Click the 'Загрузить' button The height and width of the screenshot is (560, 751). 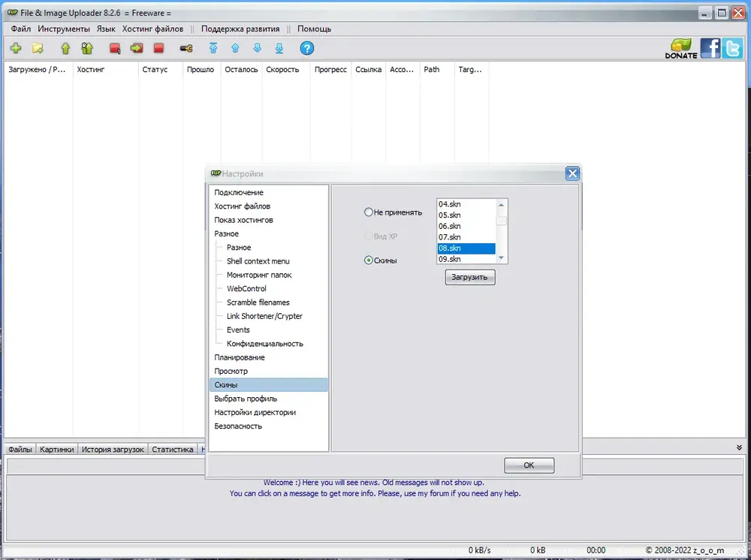[470, 277]
